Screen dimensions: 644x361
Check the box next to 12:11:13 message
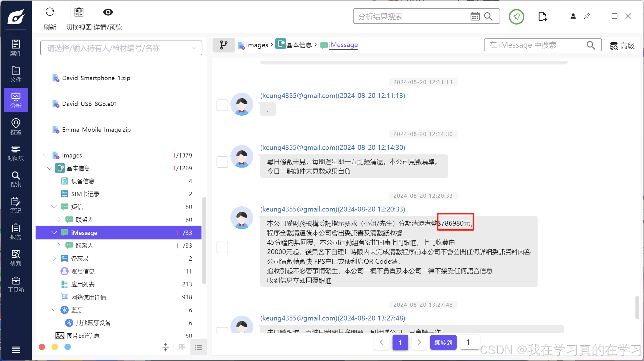click(x=222, y=105)
